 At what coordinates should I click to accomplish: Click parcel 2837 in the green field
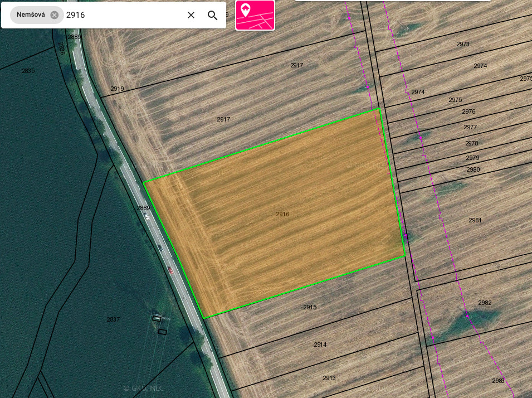113,319
